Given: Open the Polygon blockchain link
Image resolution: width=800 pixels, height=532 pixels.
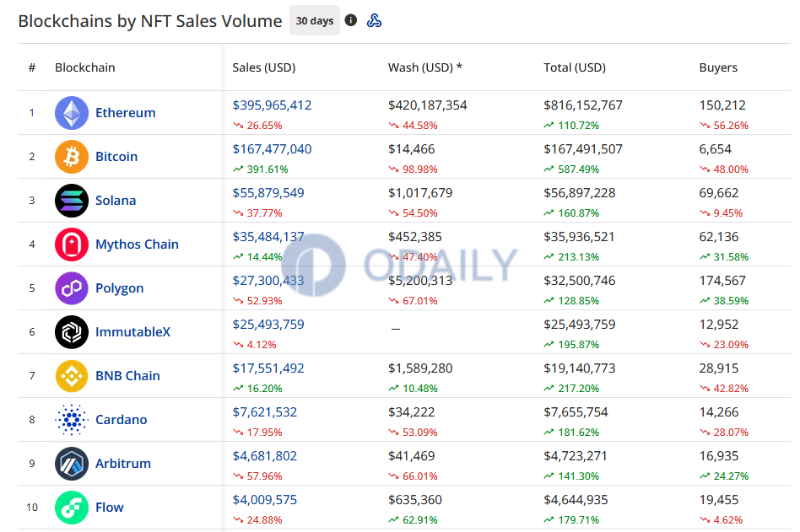Looking at the screenshot, I should point(119,288).
